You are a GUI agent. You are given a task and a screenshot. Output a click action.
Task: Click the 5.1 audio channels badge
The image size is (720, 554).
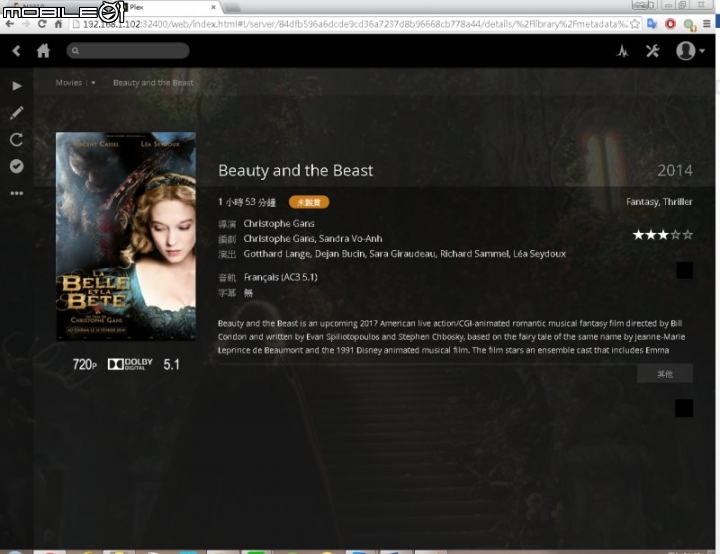tap(171, 365)
